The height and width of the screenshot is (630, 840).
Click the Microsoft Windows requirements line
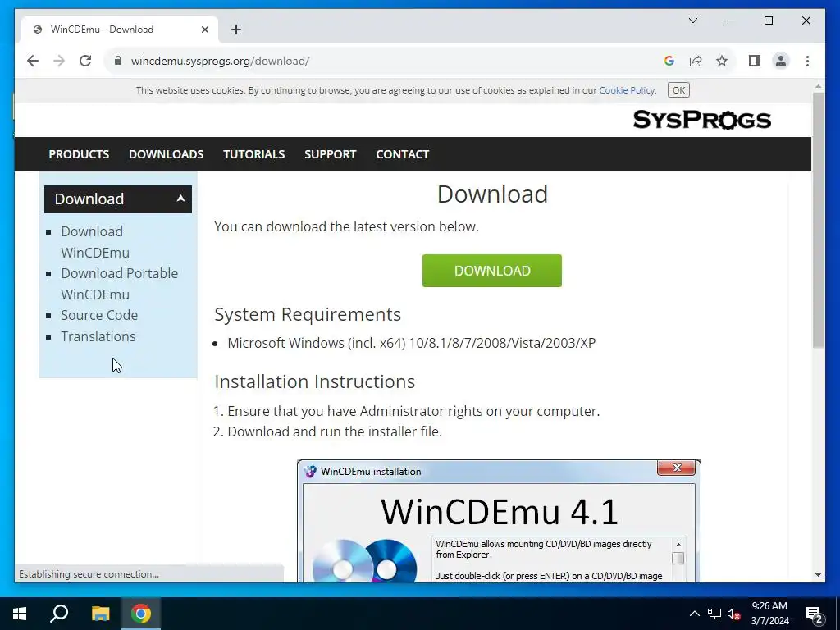(x=412, y=343)
